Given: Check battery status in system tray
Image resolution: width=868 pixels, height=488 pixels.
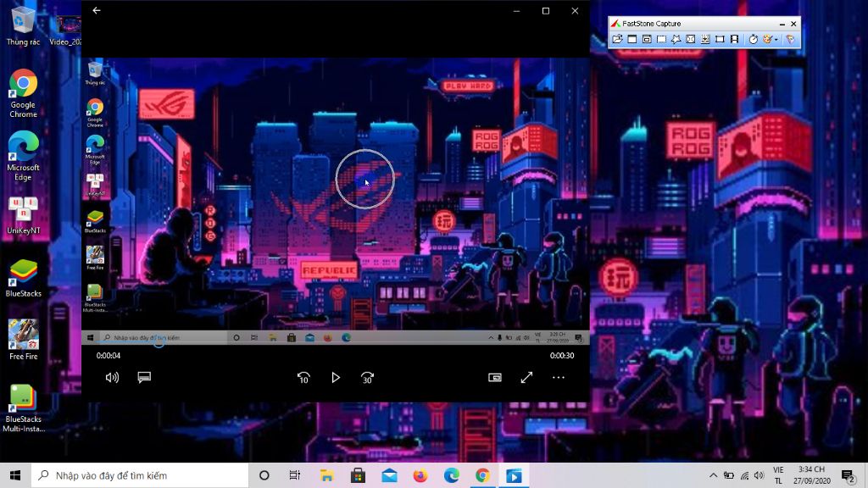Looking at the screenshot, I should (x=729, y=475).
